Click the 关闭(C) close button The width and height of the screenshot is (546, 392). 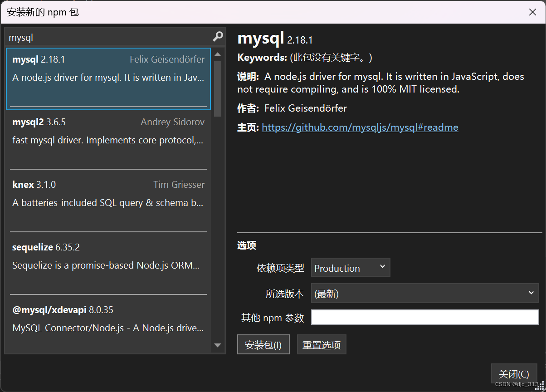[514, 374]
